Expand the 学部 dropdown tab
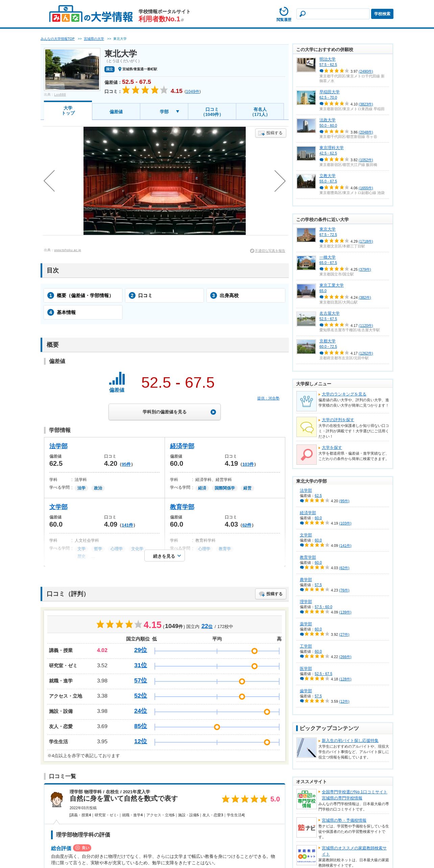Image resolution: width=434 pixels, height=868 pixels. point(164,112)
